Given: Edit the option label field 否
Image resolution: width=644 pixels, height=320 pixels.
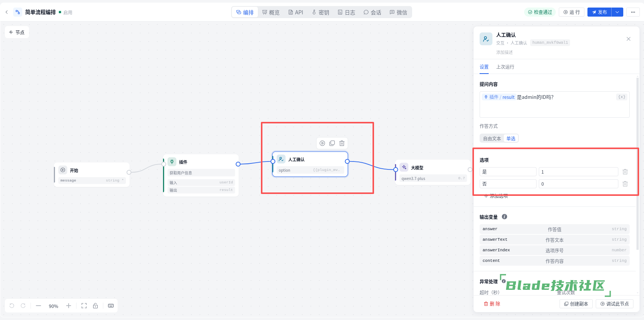Looking at the screenshot, I should (x=508, y=184).
